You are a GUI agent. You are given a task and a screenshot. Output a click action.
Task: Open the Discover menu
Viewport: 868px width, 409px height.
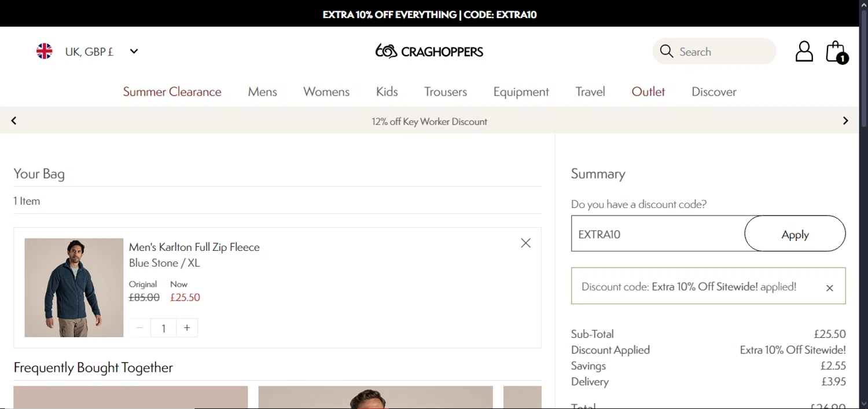(714, 92)
